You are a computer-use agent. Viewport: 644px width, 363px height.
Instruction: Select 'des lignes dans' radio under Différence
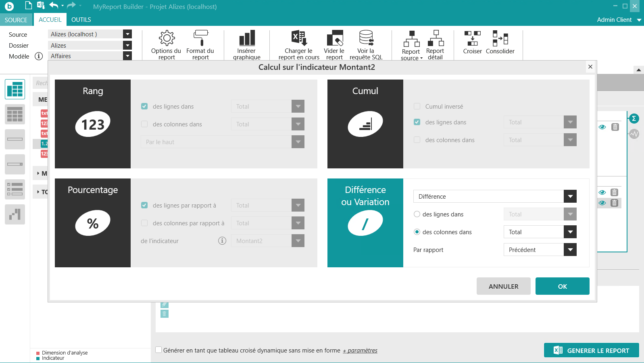coord(417,214)
